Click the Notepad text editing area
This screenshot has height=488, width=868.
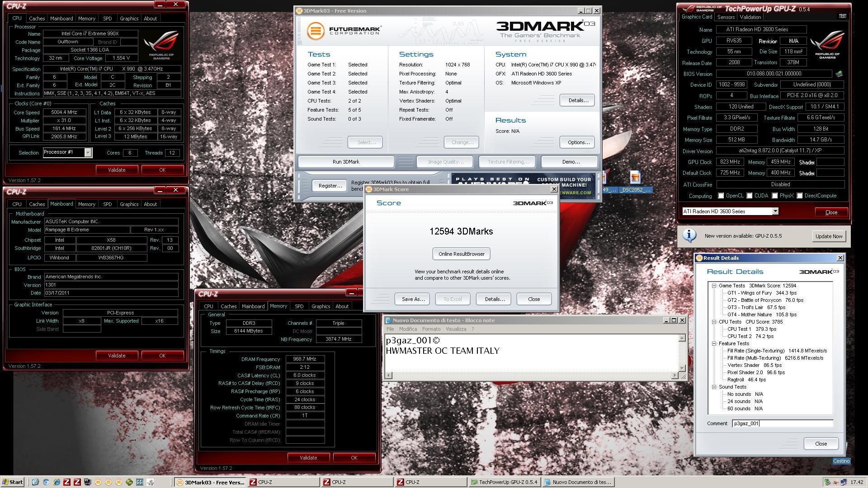click(531, 353)
